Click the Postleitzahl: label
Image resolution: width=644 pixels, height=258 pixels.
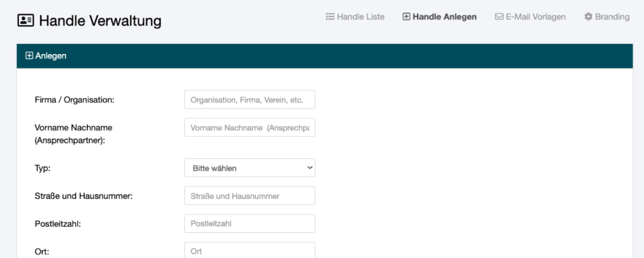pyautogui.click(x=58, y=224)
